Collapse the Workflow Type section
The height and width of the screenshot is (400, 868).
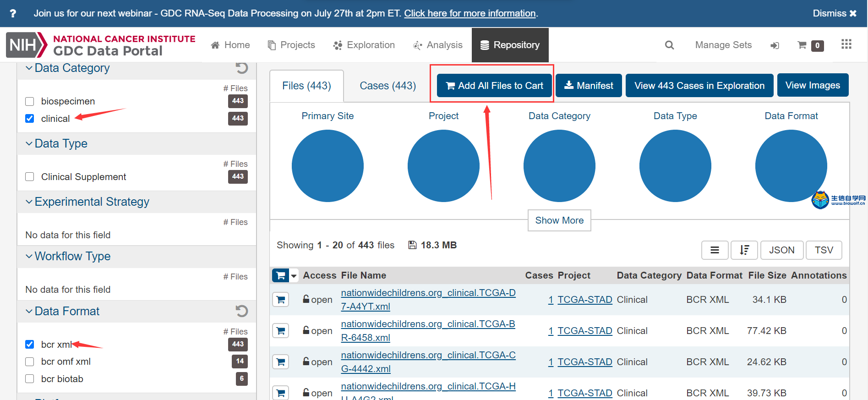click(x=68, y=256)
